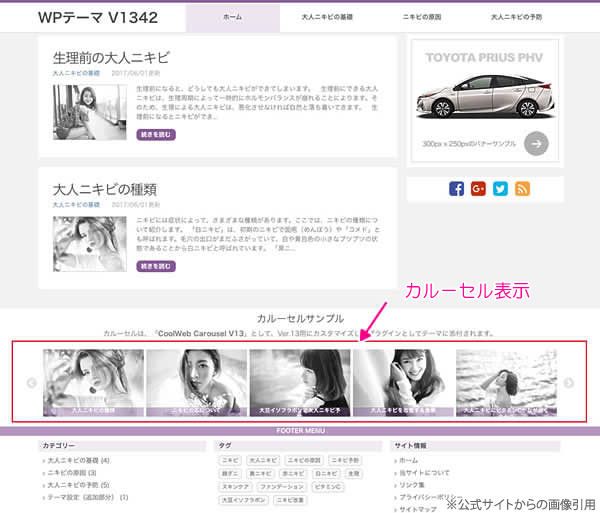The height and width of the screenshot is (513, 600).
Task: Click the 大豆イソフラボン tag
Action: 244,500
